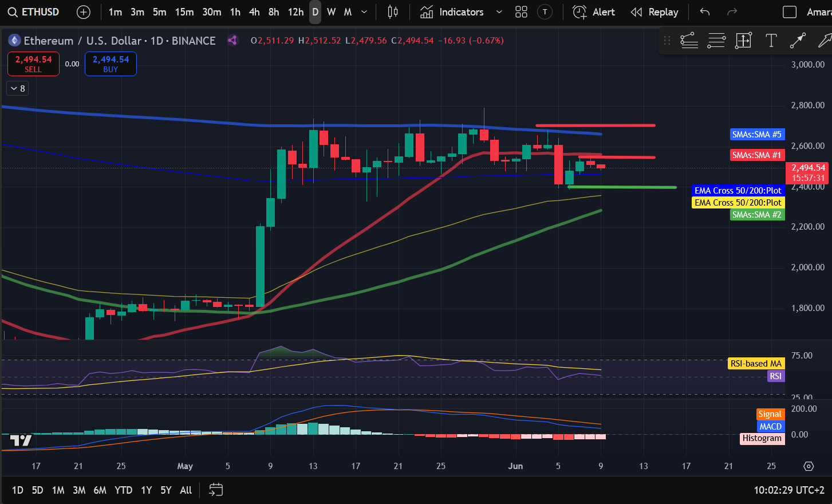
Task: Click the blue EMA Cross 50/200:Plot label
Action: pyautogui.click(x=738, y=191)
